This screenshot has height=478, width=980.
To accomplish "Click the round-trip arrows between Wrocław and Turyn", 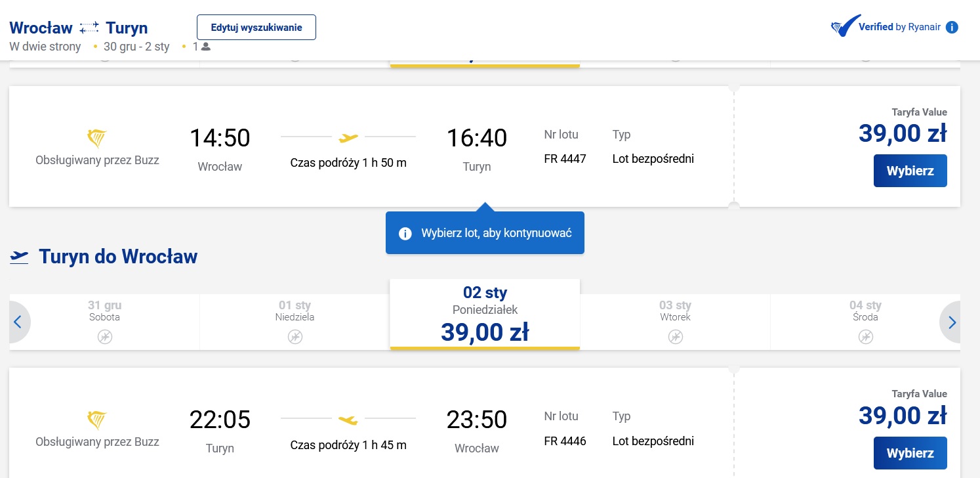I will click(x=89, y=28).
